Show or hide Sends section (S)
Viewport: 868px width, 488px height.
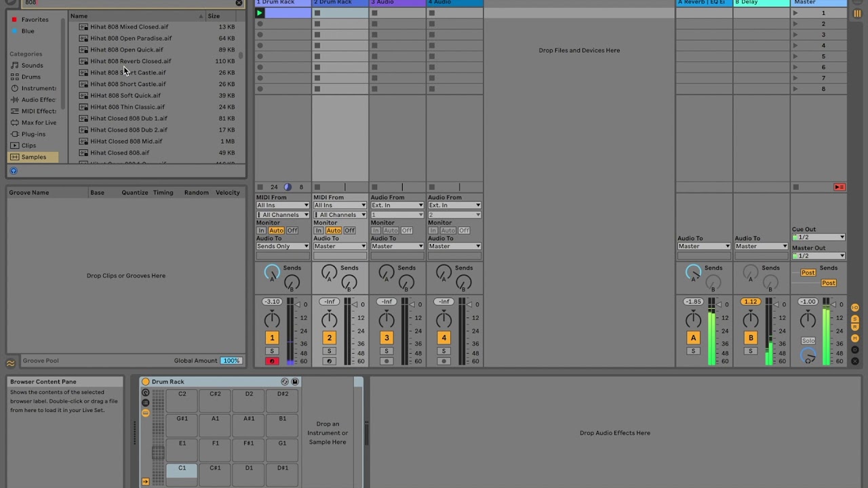pos(855,319)
